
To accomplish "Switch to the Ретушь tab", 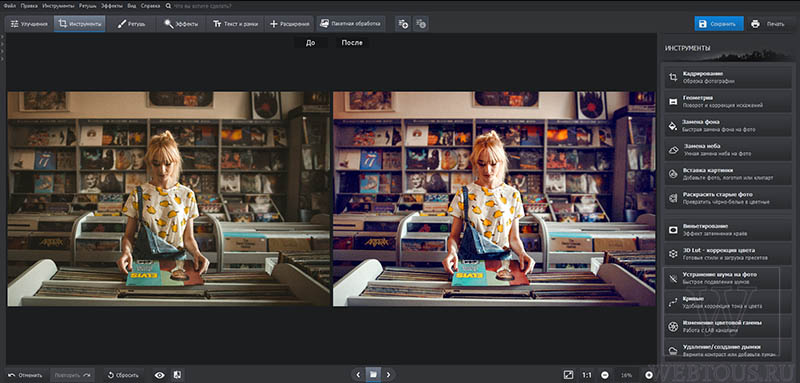I will (x=132, y=24).
